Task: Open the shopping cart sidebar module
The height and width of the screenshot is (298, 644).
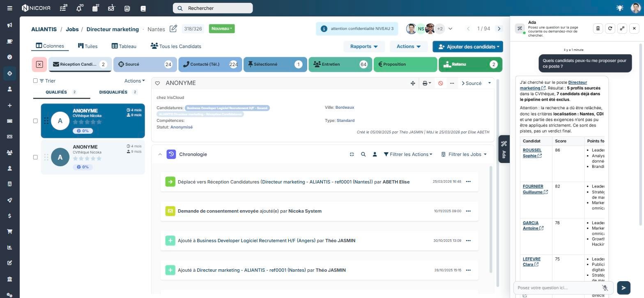Action: [x=9, y=232]
